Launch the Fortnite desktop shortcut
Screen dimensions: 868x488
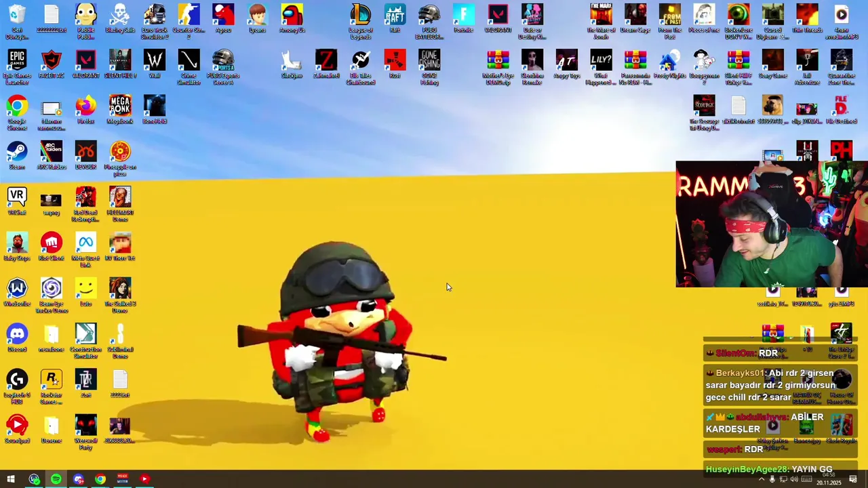(463, 19)
